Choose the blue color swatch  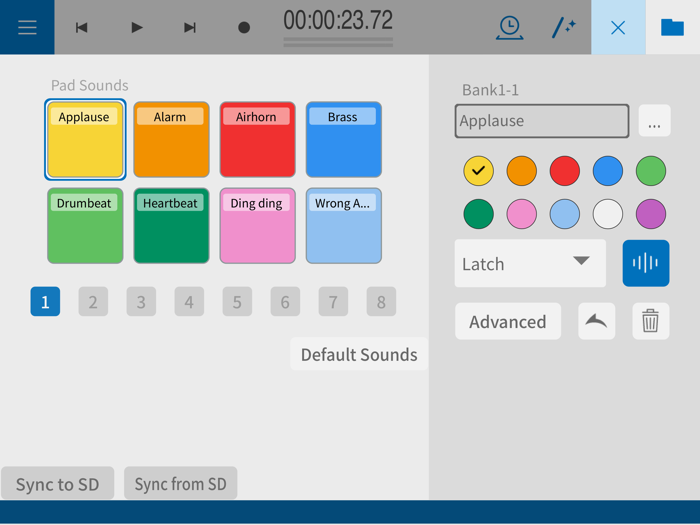point(608,171)
